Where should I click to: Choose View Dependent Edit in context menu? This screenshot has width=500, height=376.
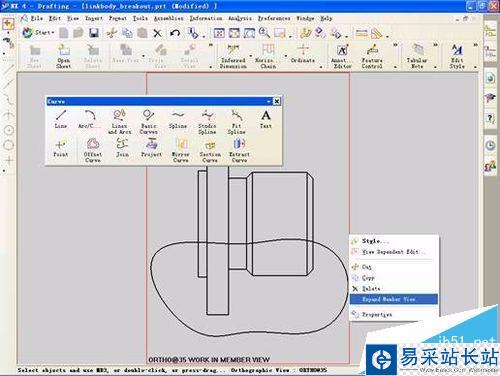tap(394, 252)
